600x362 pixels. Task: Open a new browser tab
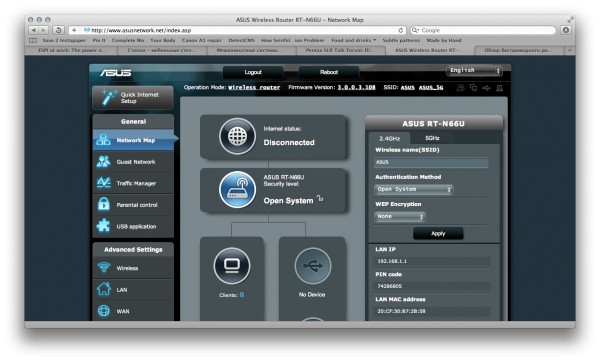coord(569,50)
